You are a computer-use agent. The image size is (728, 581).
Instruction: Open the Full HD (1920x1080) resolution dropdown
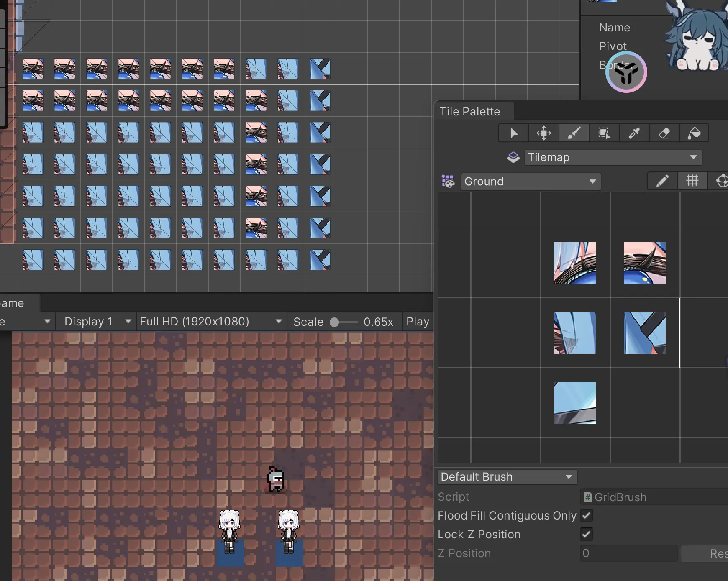(x=211, y=321)
